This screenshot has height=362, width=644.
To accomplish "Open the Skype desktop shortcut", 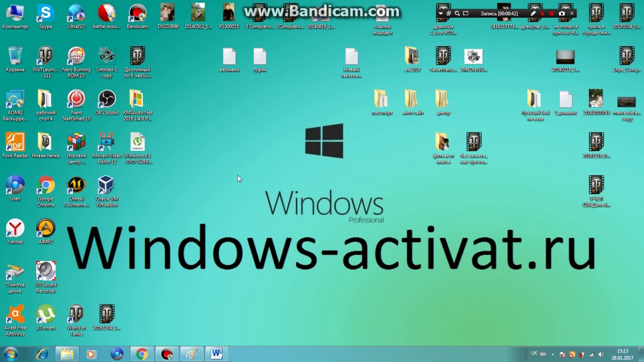I will [x=45, y=17].
